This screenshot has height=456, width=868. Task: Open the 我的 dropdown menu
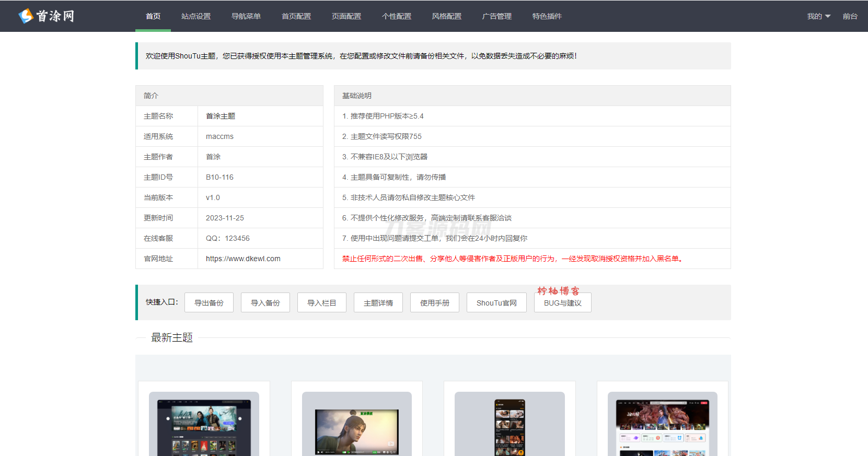[x=818, y=16]
